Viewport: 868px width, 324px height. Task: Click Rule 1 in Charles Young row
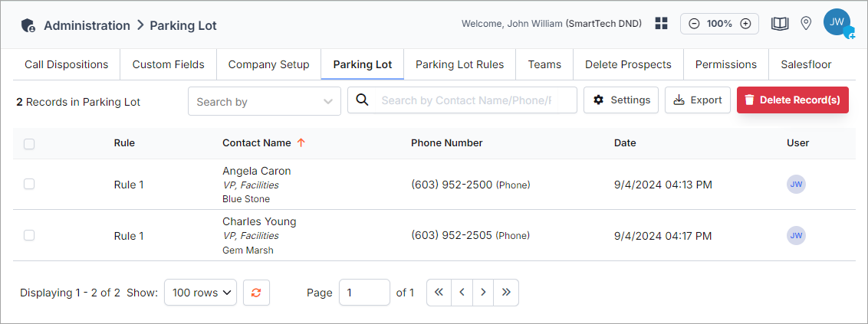[x=129, y=236]
